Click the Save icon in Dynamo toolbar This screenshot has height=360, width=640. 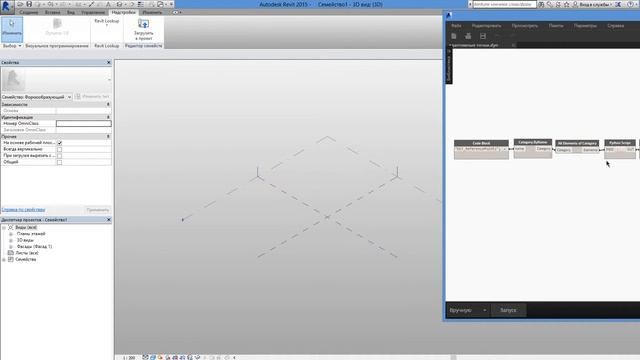click(x=483, y=36)
